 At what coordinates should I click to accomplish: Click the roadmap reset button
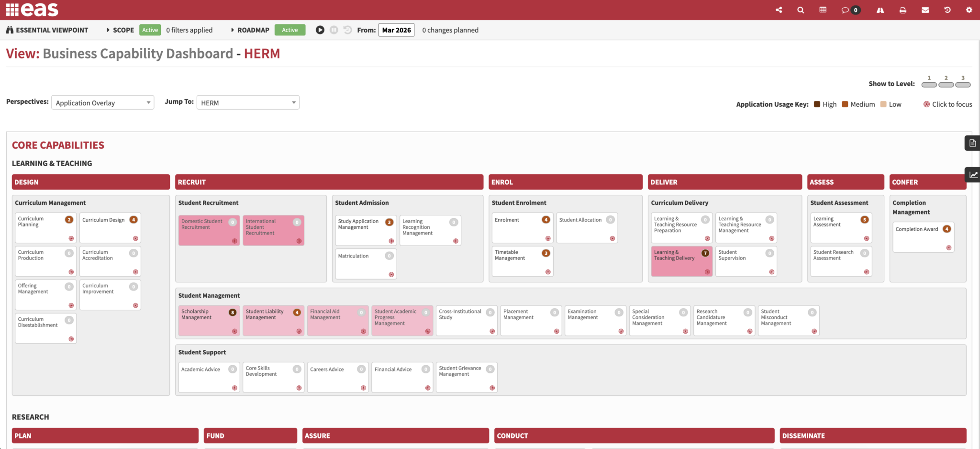coord(348,30)
